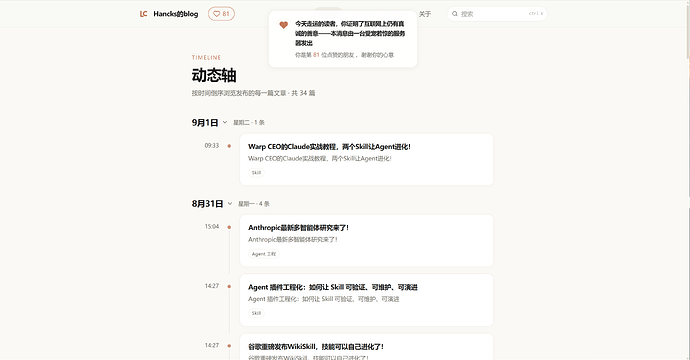Screen dimensions: 690x360
Task: Click the magnifier search icon
Action: [455, 14]
